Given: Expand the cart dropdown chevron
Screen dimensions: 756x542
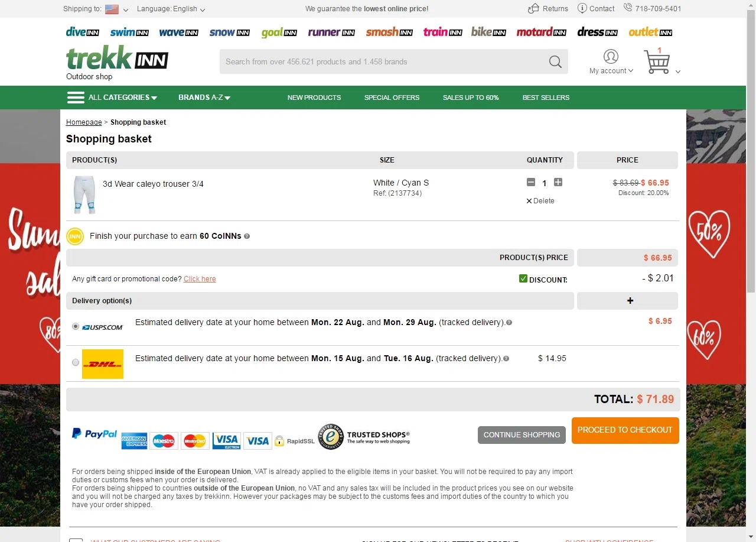Looking at the screenshot, I should click(677, 72).
